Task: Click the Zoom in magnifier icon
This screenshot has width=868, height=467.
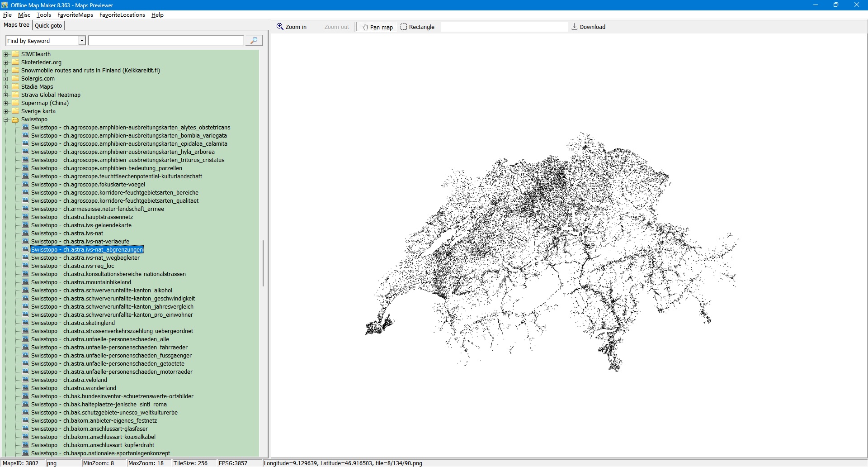Action: point(280,27)
